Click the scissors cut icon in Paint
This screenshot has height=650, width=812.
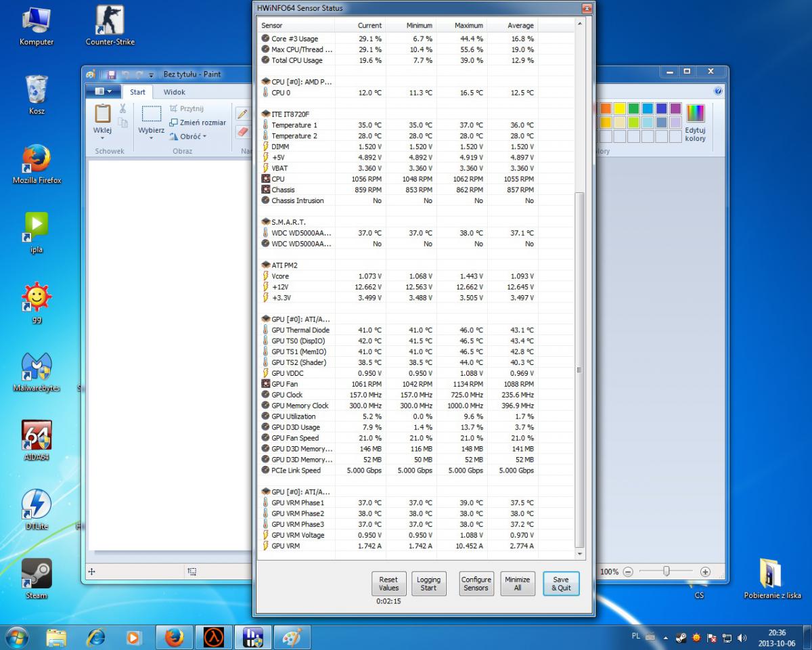pos(122,108)
